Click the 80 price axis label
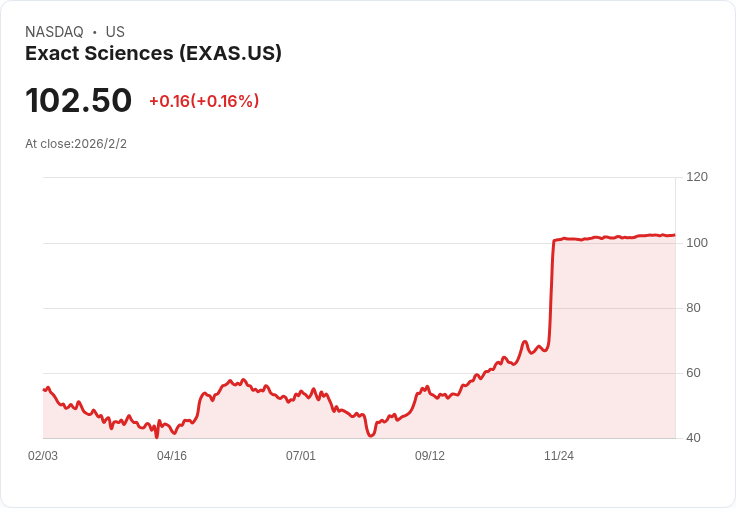Viewport: 736px width, 508px height. (693, 308)
